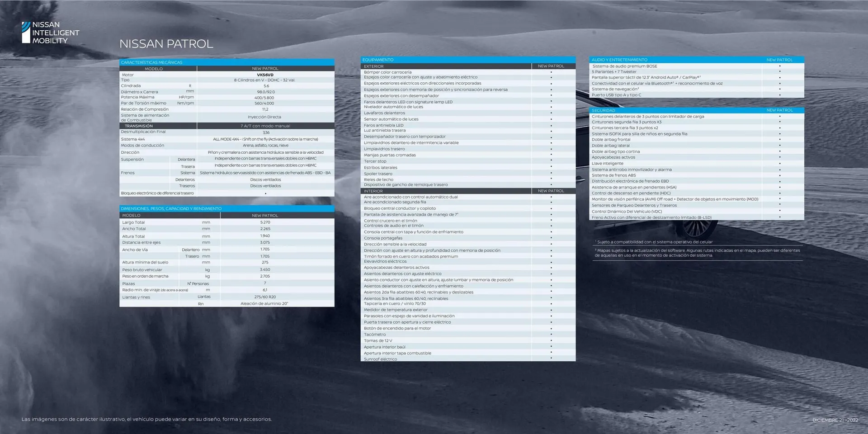Click the dot beside Sunroof eléctrico
This screenshot has height=434, width=868.
(551, 359)
